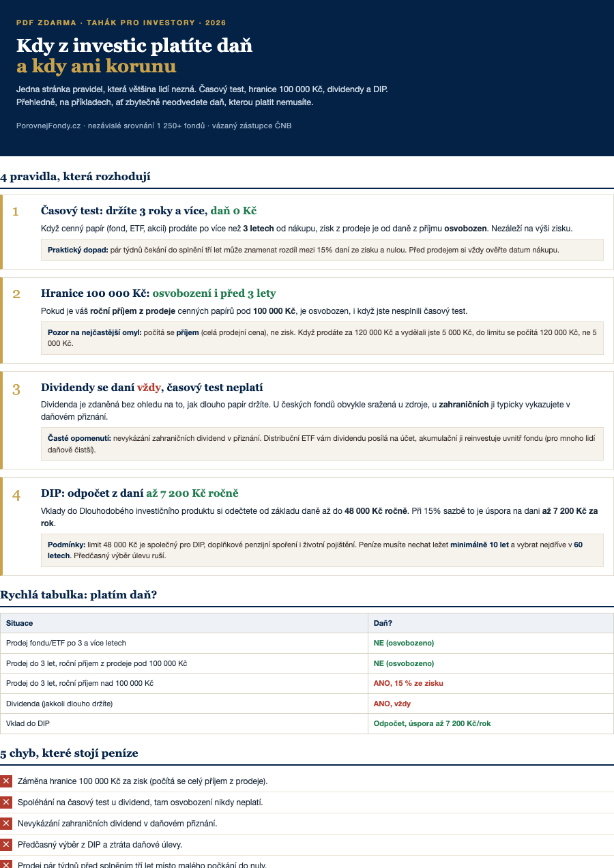The width and height of the screenshot is (614, 868).
Task: Click red X icon beside "Prodej pár týdnů"
Action: [6, 864]
